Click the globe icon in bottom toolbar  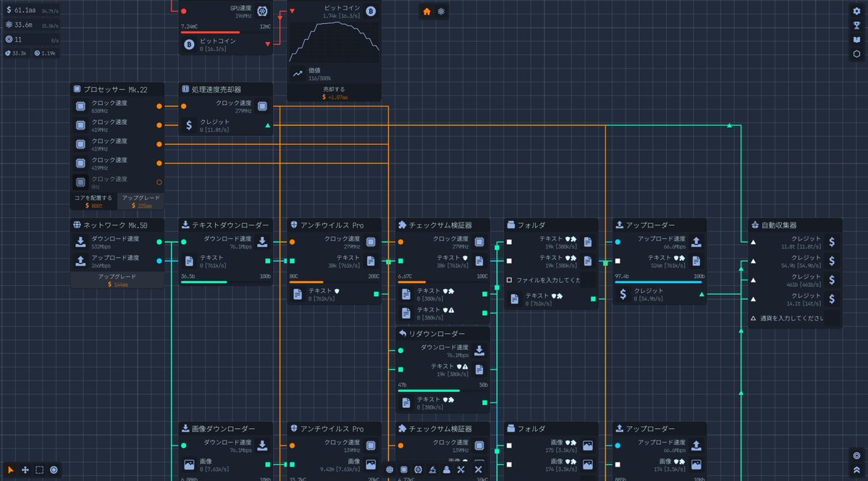pos(389,469)
